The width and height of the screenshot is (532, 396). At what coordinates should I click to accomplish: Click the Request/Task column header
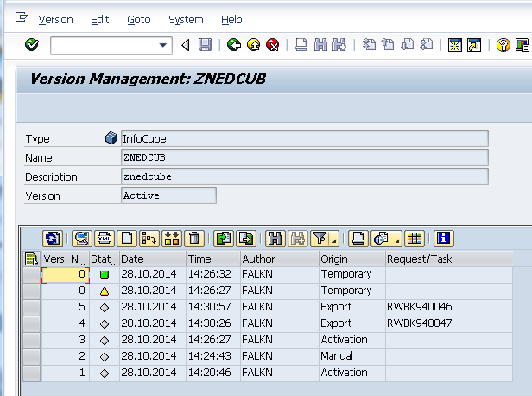coord(447,259)
